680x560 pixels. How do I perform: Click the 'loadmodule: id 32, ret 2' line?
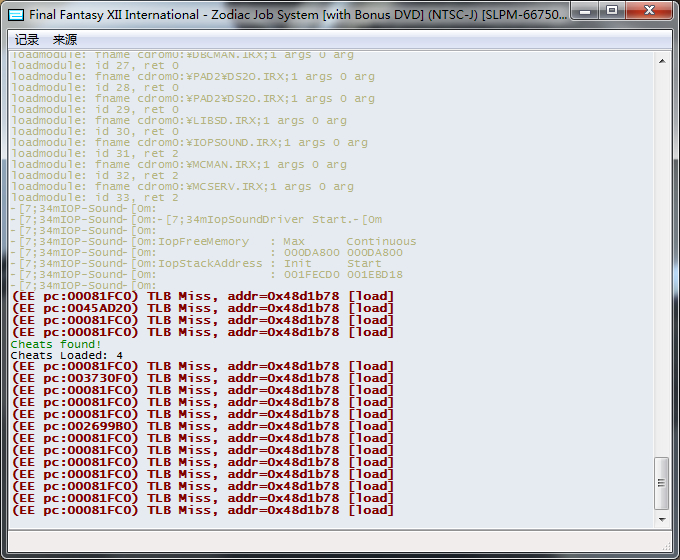95,176
